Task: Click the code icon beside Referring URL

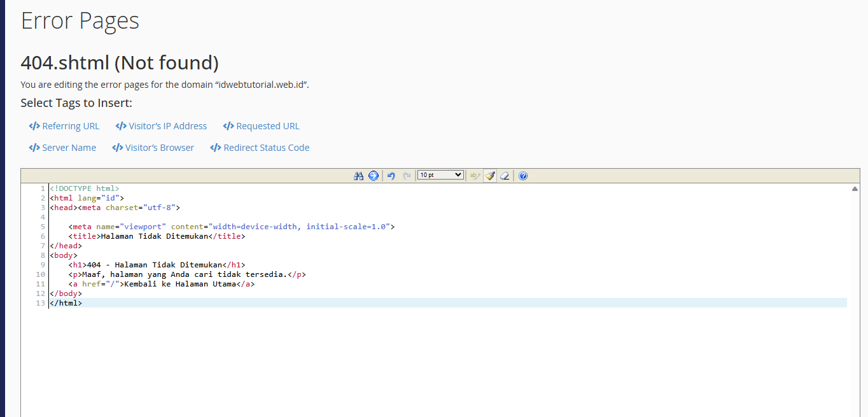Action: pos(34,126)
